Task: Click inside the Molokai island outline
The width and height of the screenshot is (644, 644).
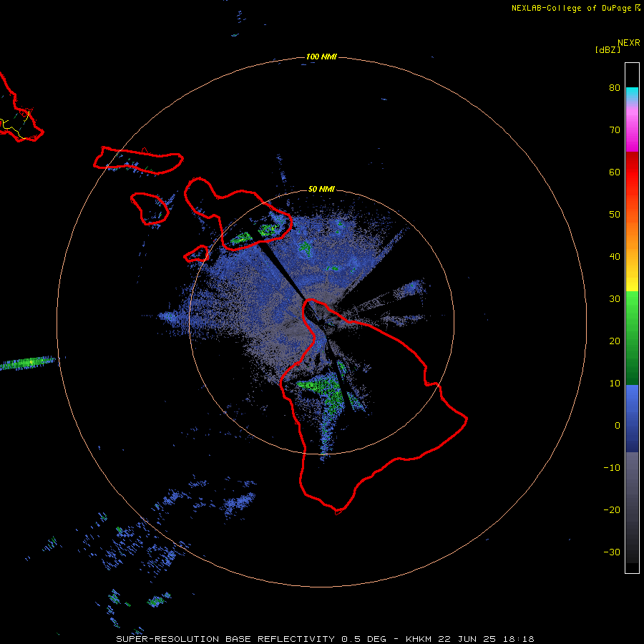Action: (140, 161)
